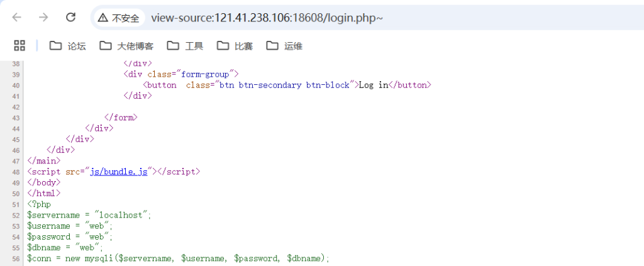Screen dimensions: 644x266
Task: Click the browser forward arrow
Action: [43, 18]
